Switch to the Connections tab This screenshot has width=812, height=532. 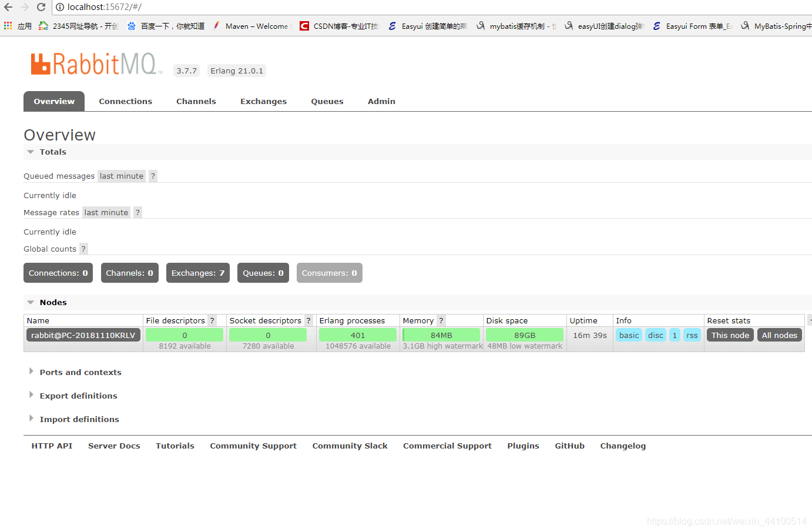pos(126,101)
